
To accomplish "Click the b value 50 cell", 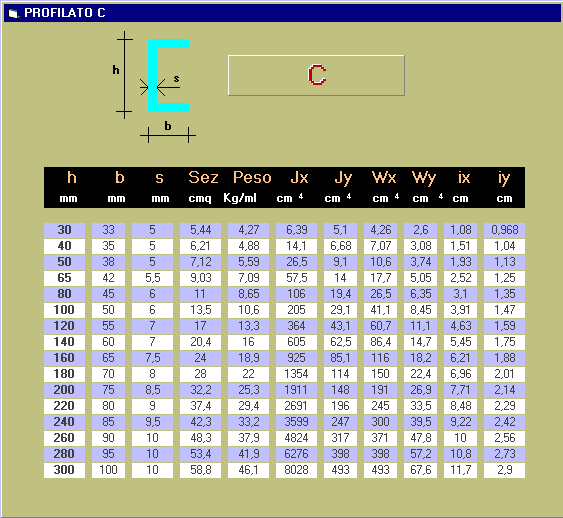I will (x=108, y=310).
